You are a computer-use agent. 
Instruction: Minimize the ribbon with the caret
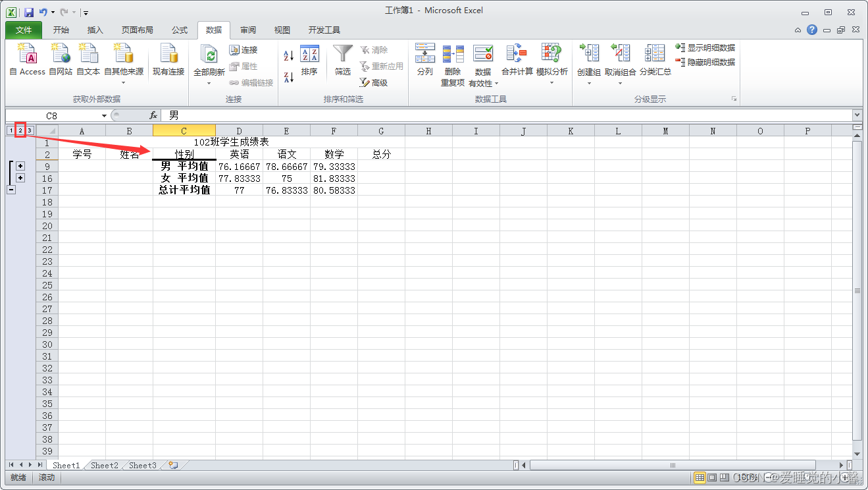(x=798, y=30)
